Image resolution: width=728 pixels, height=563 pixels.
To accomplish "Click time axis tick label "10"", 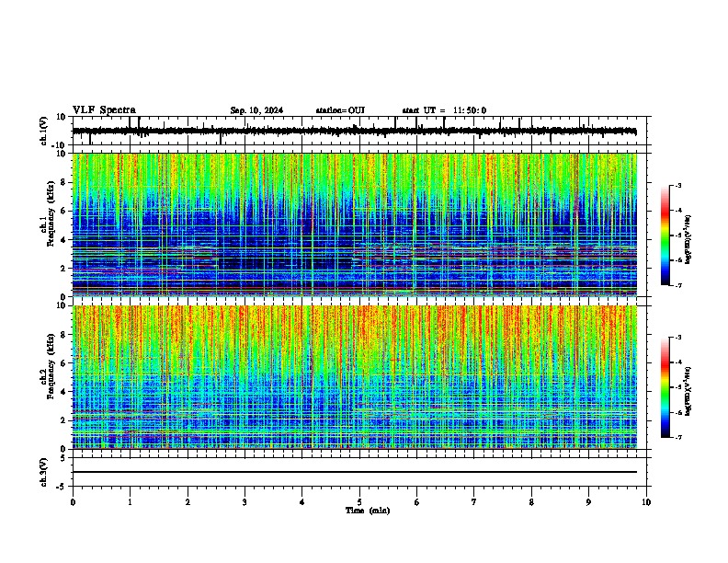I will pyautogui.click(x=646, y=502).
